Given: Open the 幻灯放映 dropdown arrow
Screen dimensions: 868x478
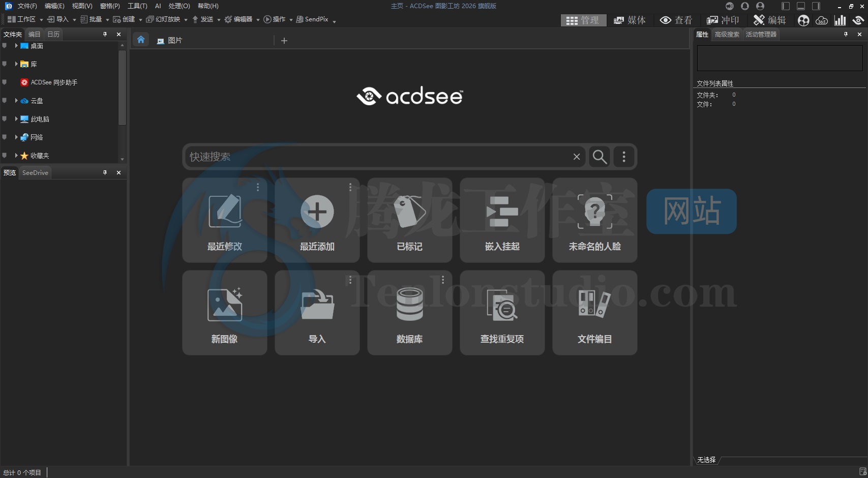Looking at the screenshot, I should click(185, 19).
